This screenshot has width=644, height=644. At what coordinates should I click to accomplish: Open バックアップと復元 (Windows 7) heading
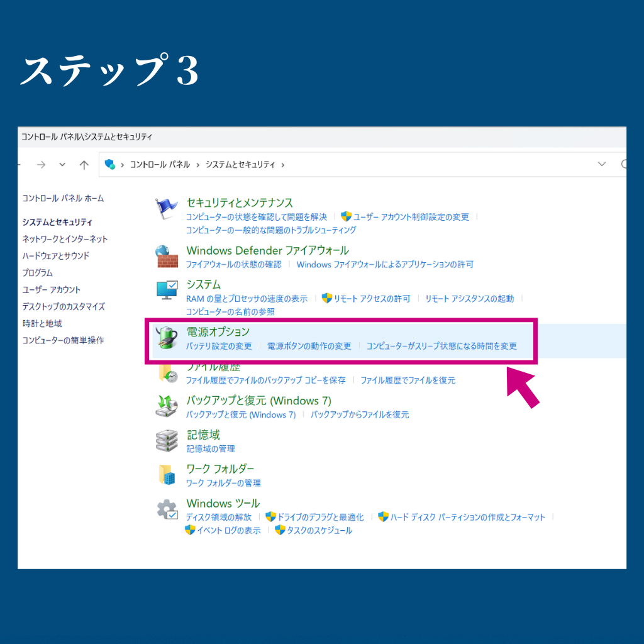click(258, 401)
